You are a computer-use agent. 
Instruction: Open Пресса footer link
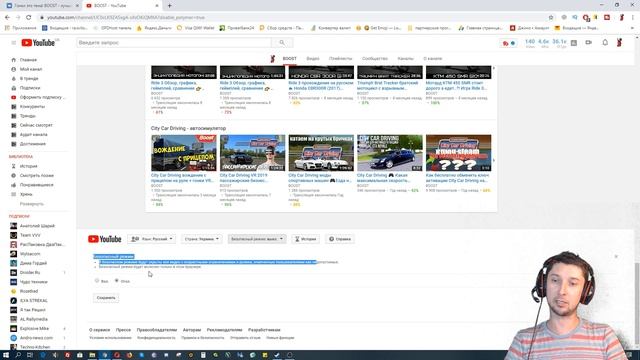point(123,330)
